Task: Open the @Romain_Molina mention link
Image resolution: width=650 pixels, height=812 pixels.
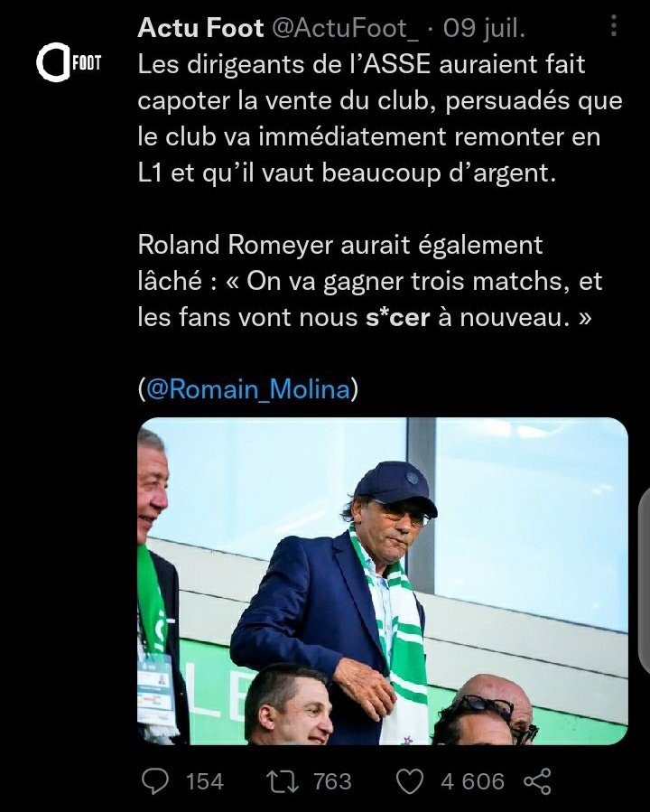Action: [x=248, y=389]
